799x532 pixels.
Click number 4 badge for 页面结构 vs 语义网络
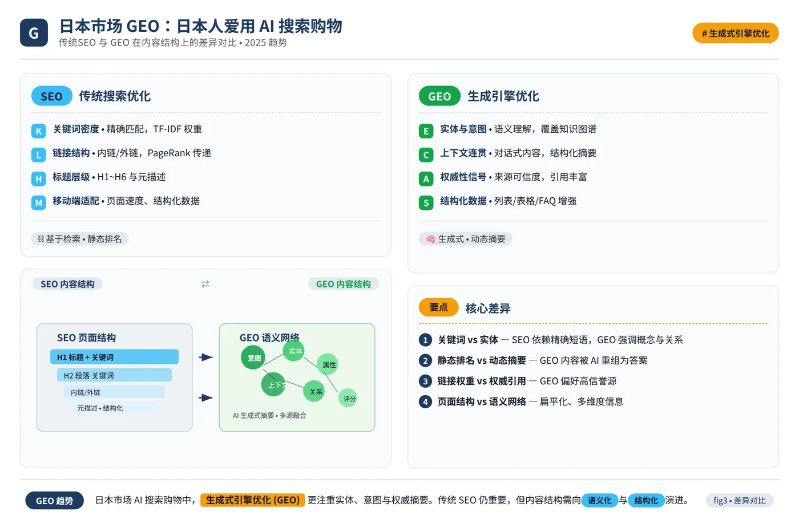click(425, 402)
